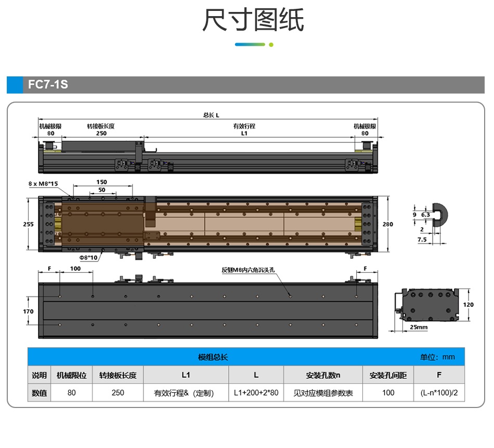Select the 转接板长度 column header in table

point(118,375)
